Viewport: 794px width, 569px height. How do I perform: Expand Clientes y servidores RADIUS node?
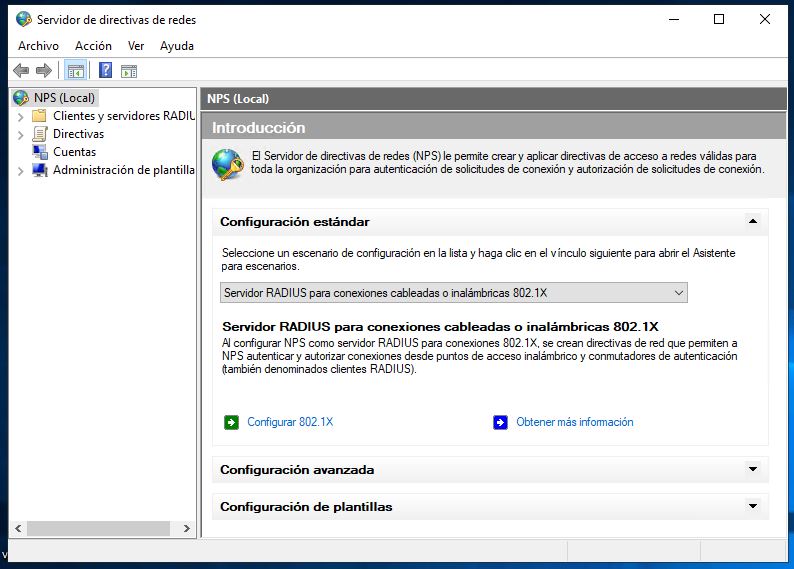coord(21,117)
